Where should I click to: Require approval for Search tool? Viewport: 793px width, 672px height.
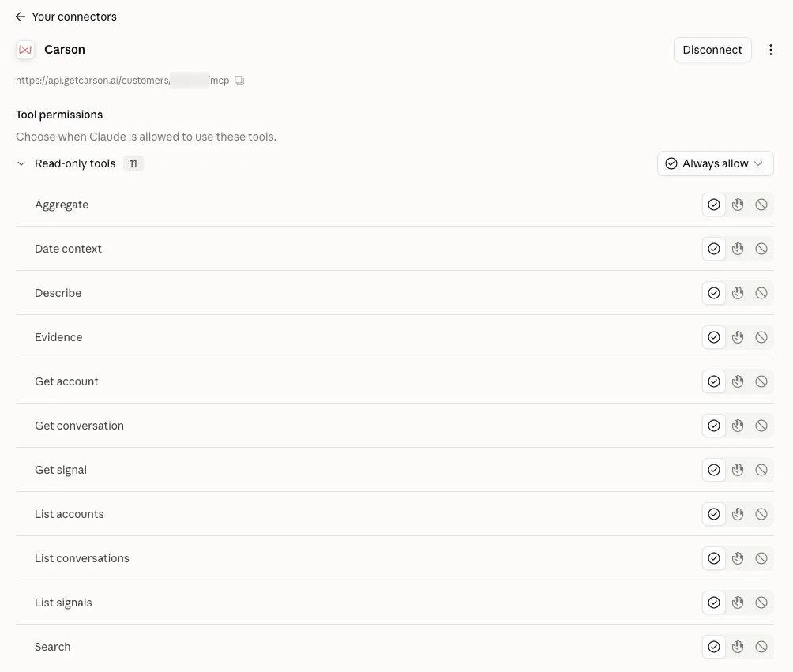tap(738, 647)
